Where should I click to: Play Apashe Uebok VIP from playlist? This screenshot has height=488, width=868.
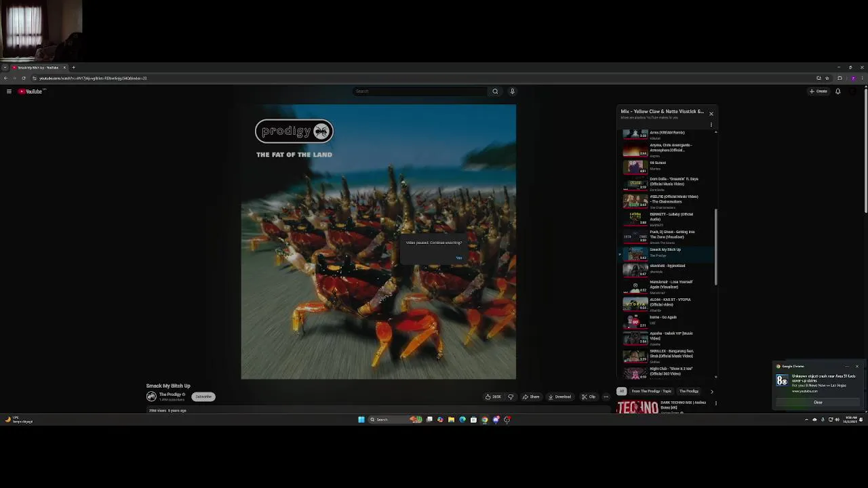pyautogui.click(x=668, y=338)
